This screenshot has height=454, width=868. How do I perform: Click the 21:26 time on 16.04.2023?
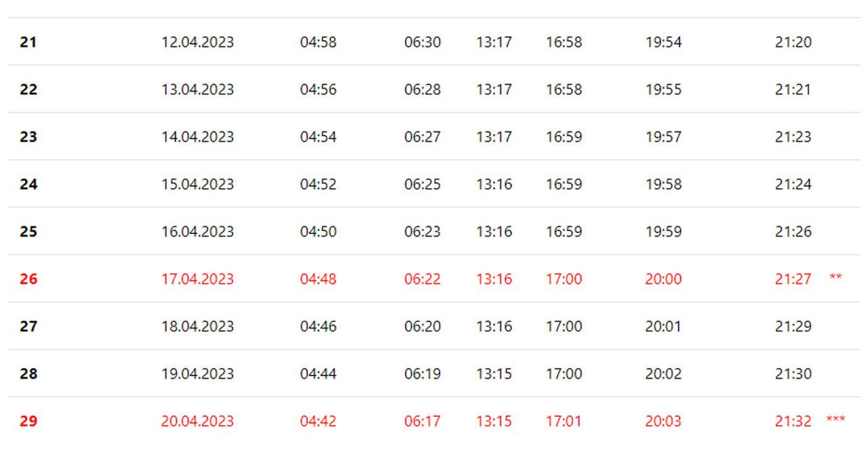[x=793, y=232]
